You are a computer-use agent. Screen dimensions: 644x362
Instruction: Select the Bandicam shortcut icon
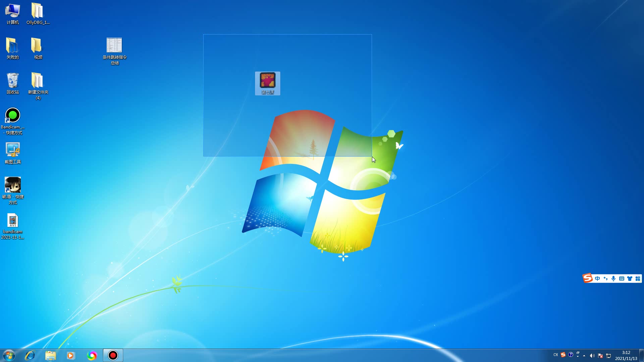(13, 121)
